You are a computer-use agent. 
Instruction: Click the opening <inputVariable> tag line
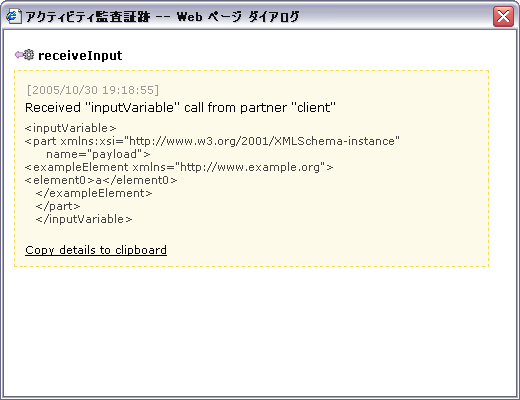[71, 128]
